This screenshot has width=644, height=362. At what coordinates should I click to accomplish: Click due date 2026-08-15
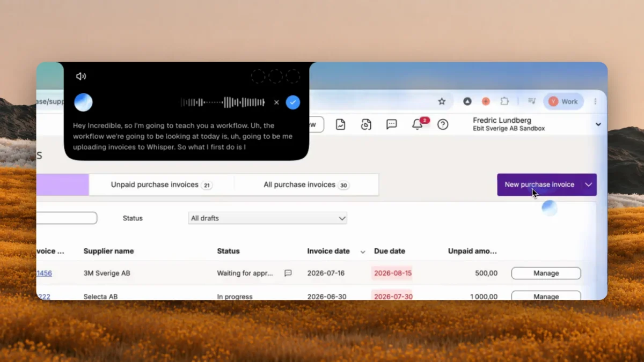tap(392, 273)
